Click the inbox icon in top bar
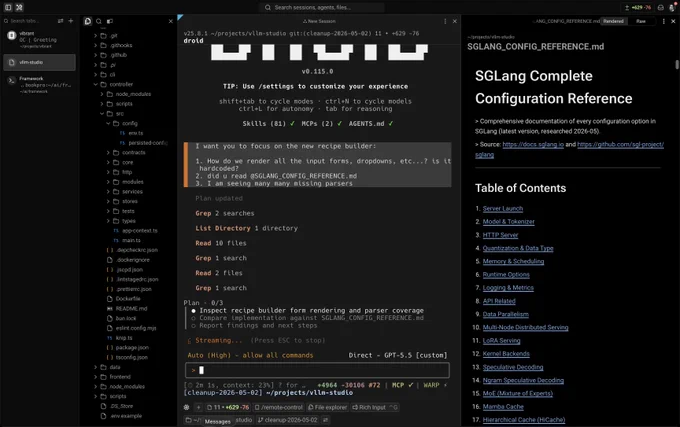This screenshot has width=680, height=427. tap(660, 7)
